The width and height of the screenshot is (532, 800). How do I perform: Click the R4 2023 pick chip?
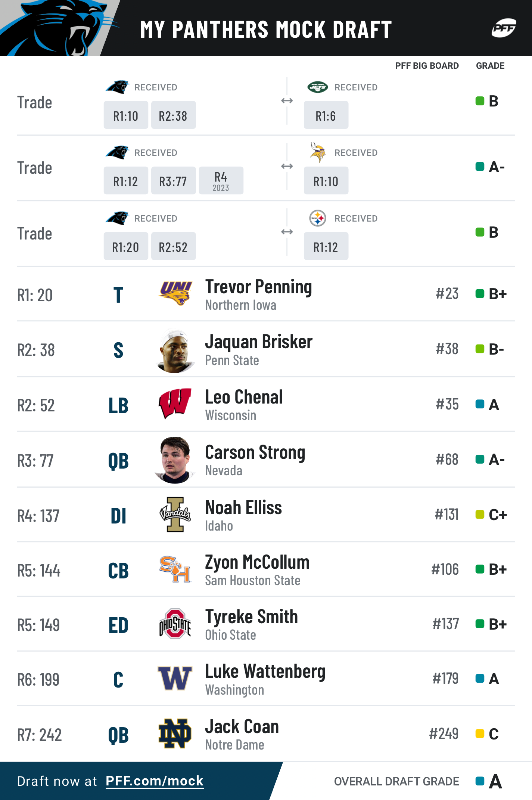(221, 180)
